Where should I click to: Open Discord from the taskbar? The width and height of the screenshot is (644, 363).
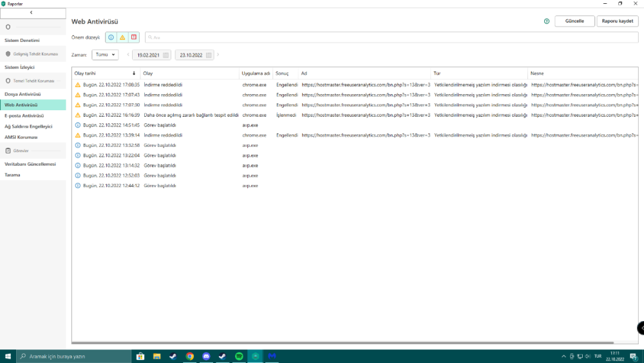(x=206, y=357)
